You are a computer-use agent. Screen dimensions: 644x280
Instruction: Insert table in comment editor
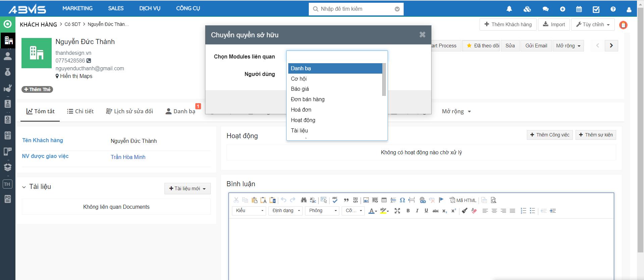pos(384,200)
